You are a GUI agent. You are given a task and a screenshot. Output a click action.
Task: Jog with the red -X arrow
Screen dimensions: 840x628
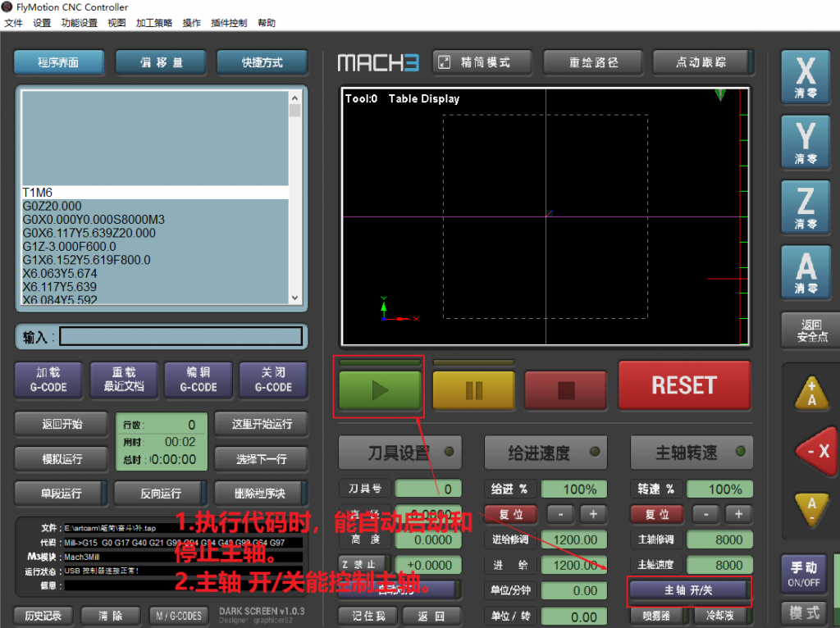click(818, 452)
